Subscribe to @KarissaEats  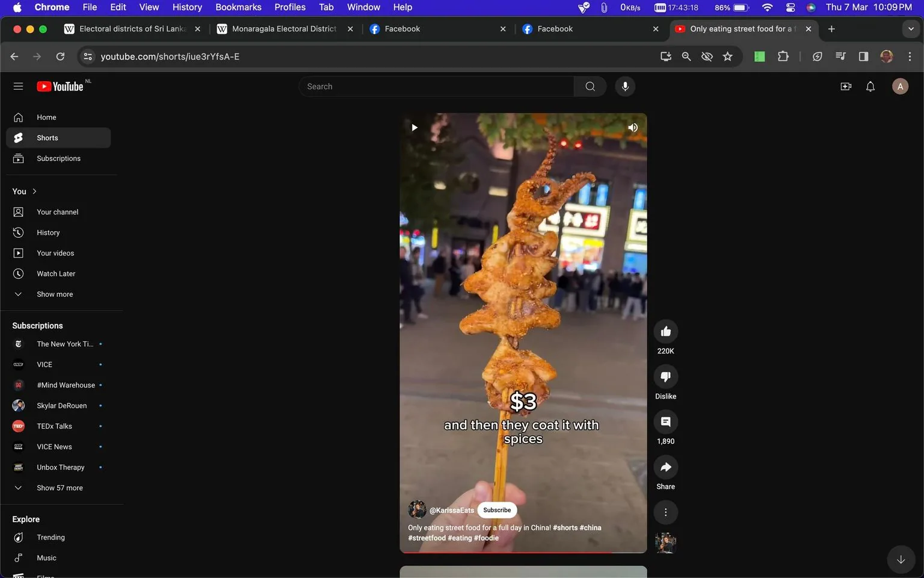497,510
